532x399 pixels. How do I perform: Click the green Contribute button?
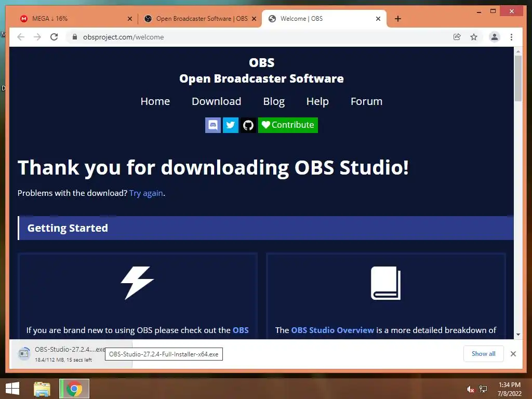click(288, 125)
